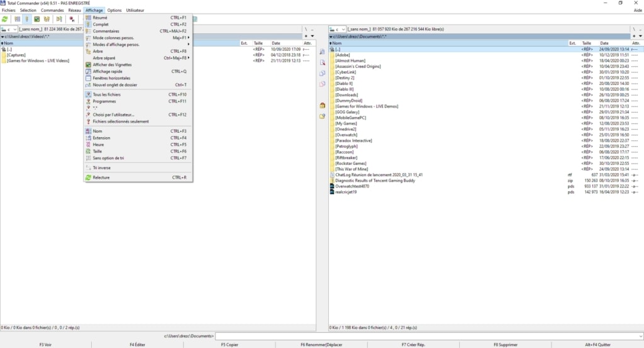
Task: Click the thumbnails view toolbar icon
Action: (x=37, y=20)
